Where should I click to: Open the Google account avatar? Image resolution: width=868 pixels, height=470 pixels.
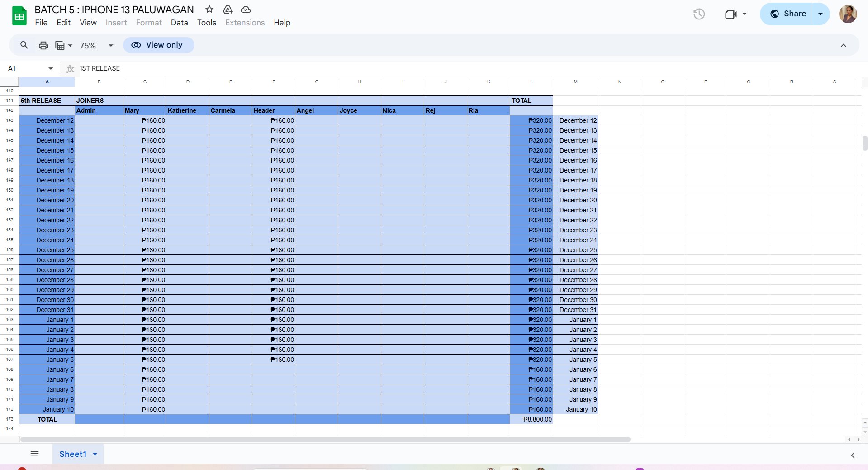click(x=848, y=14)
